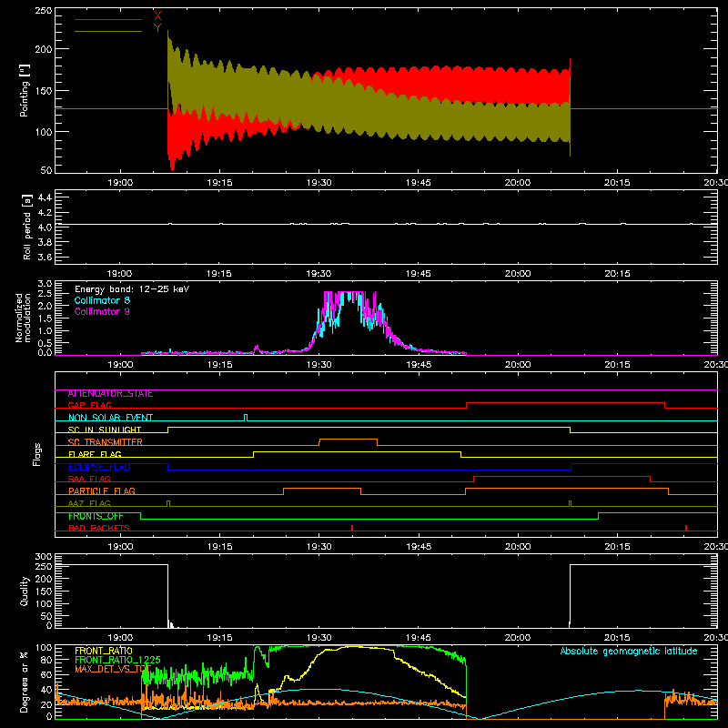
Task: Select the SC_TRANSMITTER label
Action: [x=105, y=442]
